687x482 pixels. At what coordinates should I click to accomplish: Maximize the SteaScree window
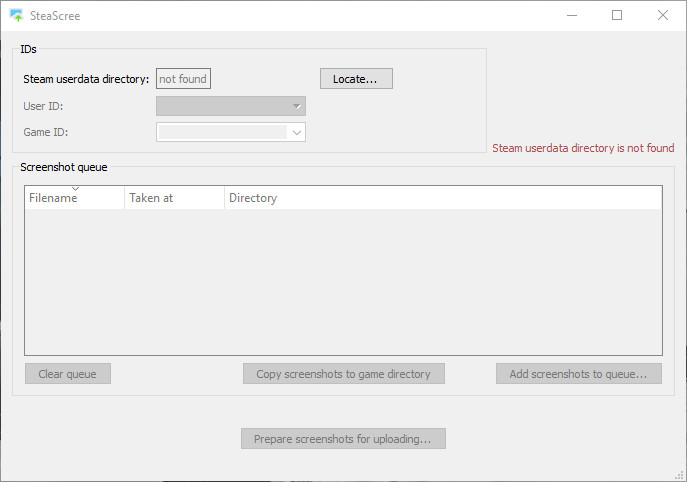(617, 15)
